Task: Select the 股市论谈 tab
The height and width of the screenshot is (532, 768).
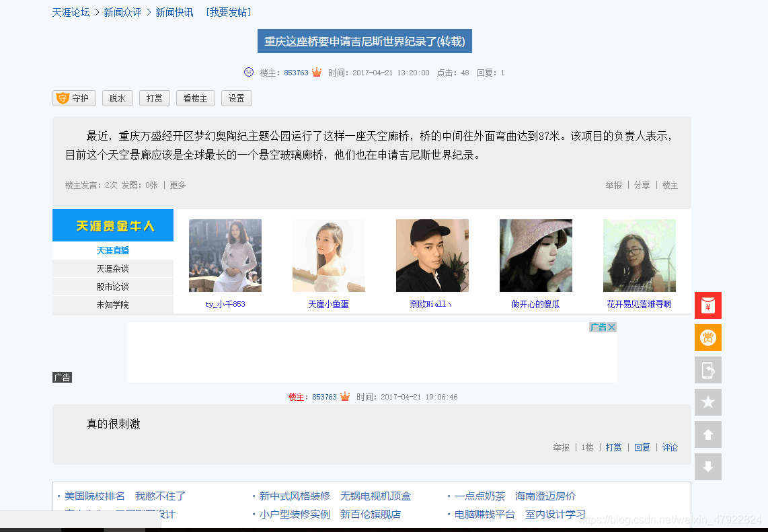Action: click(113, 287)
